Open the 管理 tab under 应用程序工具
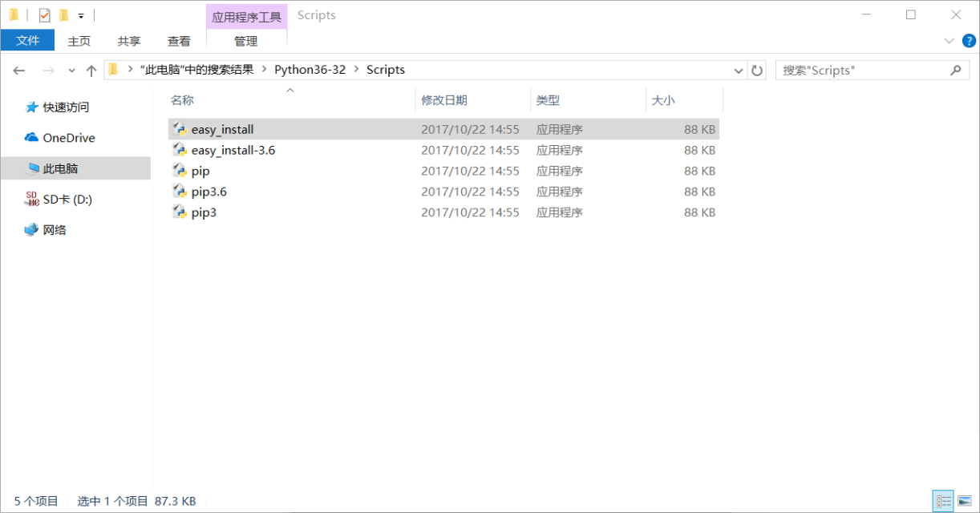The image size is (980, 513). [246, 40]
